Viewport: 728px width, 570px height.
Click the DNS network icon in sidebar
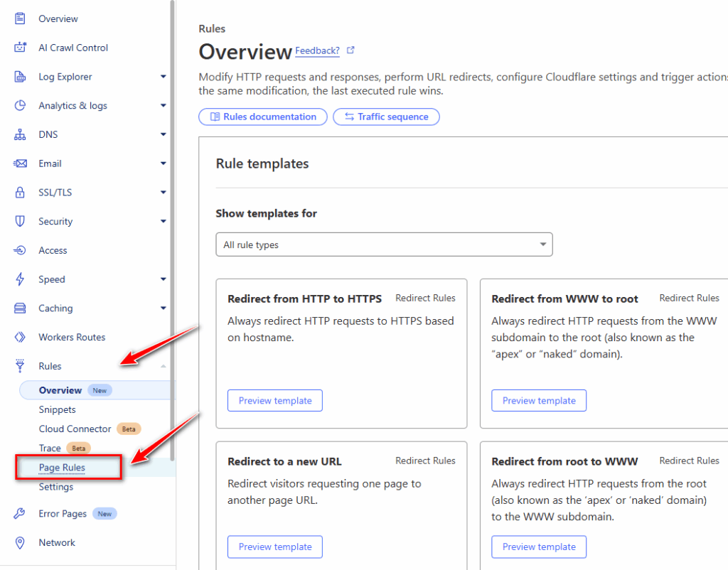pyautogui.click(x=21, y=134)
